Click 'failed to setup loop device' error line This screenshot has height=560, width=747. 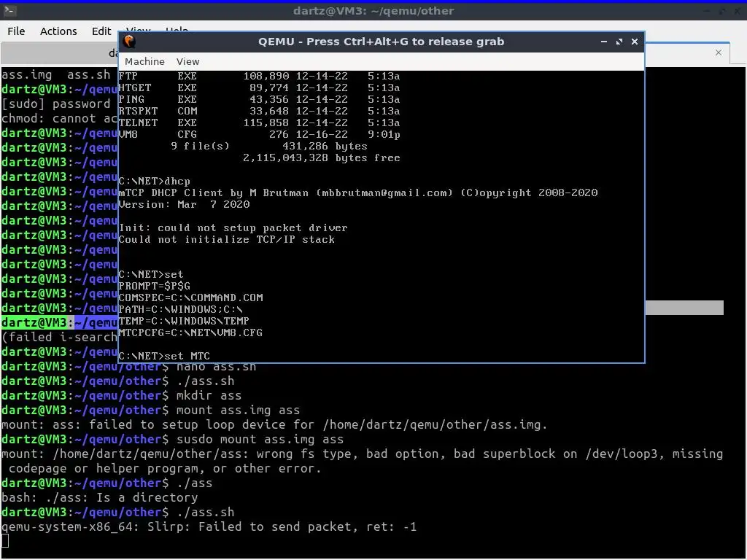tap(274, 424)
